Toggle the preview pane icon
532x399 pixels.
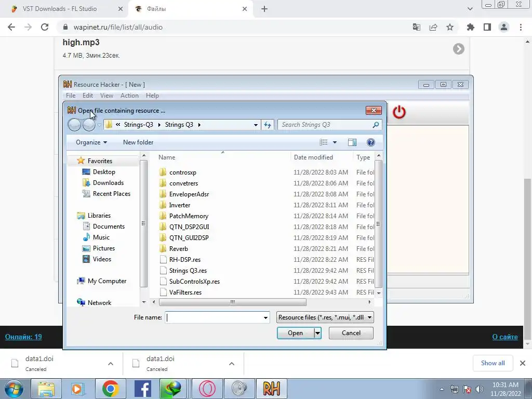(352, 142)
